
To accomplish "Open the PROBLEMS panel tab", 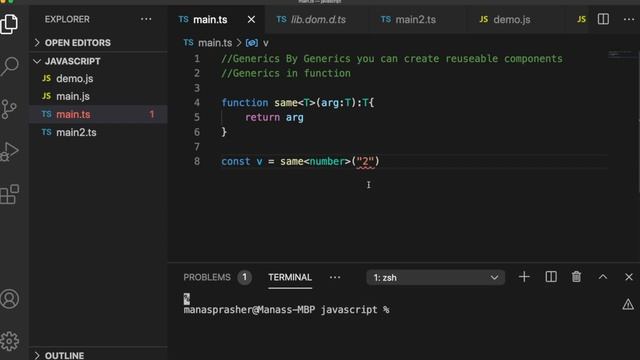I will pos(207,277).
